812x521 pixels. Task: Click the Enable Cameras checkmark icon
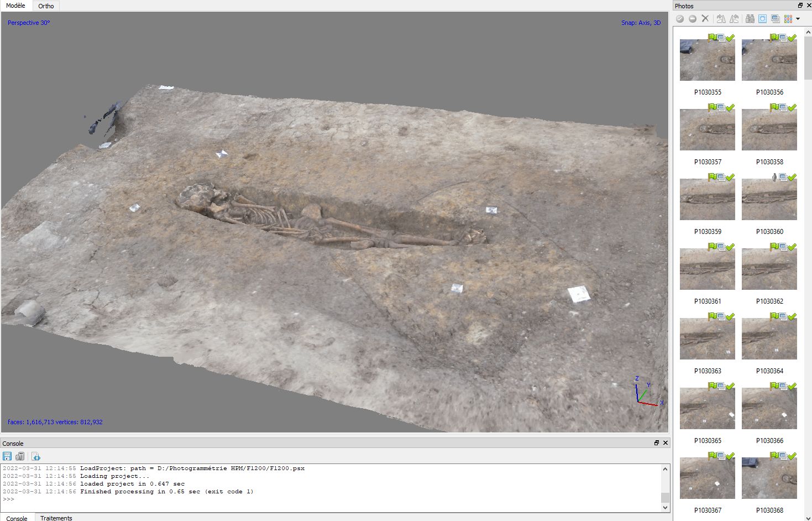pyautogui.click(x=680, y=19)
